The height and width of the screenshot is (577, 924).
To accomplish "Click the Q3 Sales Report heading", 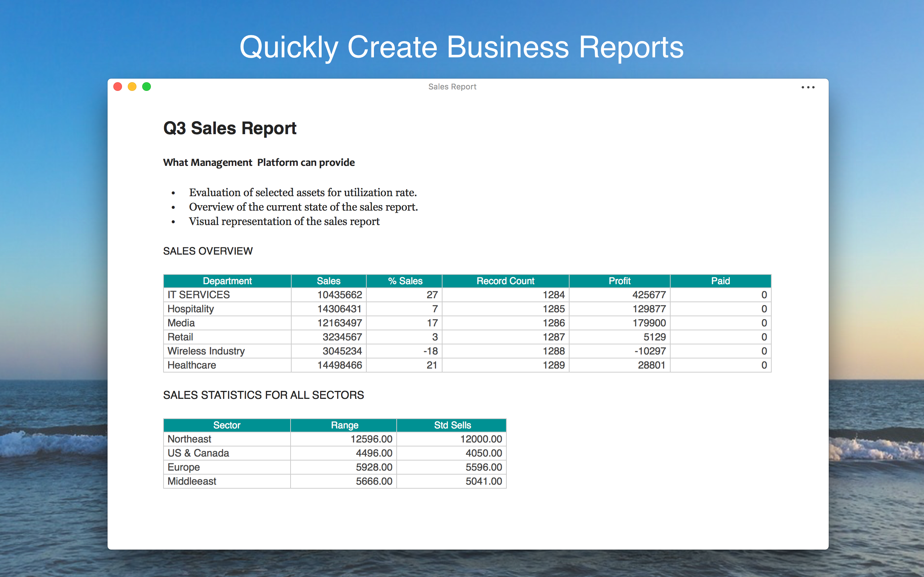I will pos(230,128).
